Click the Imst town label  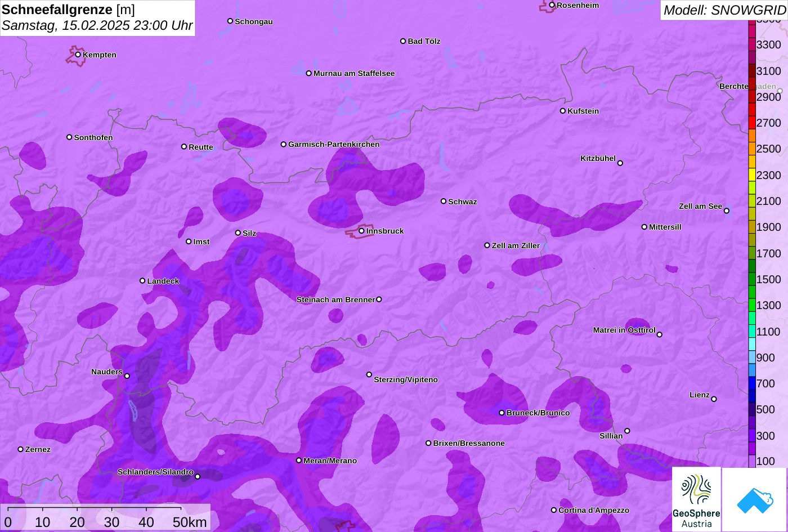point(202,242)
